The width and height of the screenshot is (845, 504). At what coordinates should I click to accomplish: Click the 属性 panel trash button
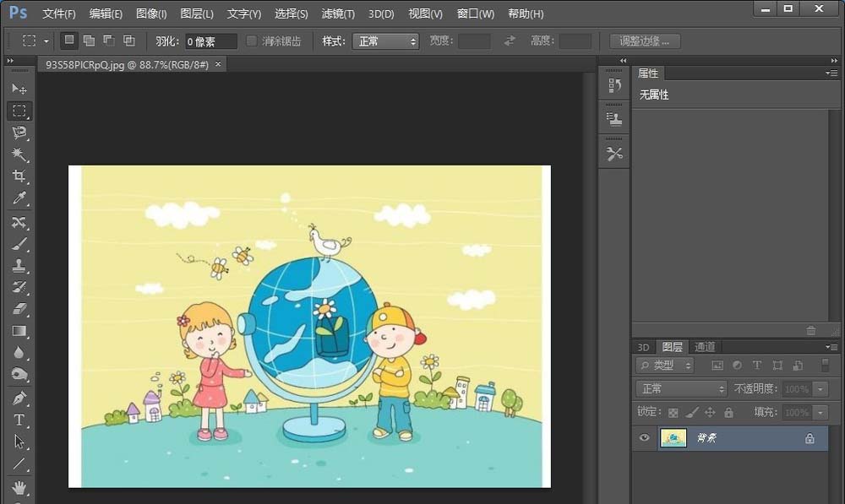[x=811, y=330]
